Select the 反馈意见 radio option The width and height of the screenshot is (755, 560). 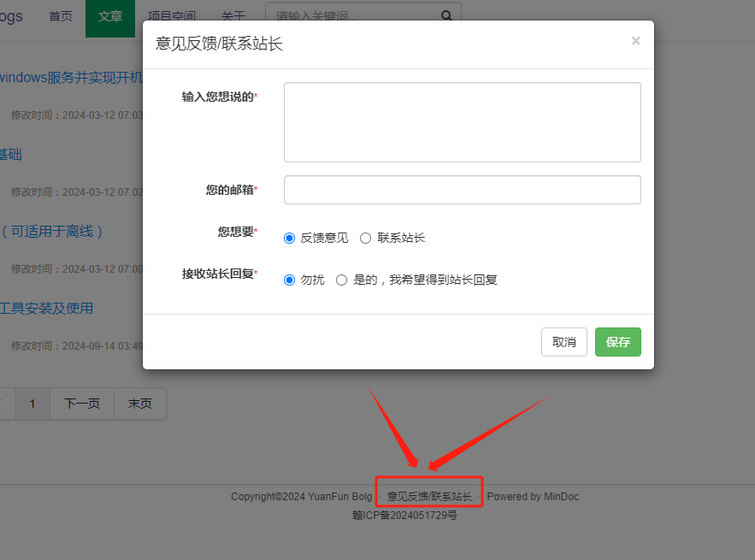pos(289,238)
